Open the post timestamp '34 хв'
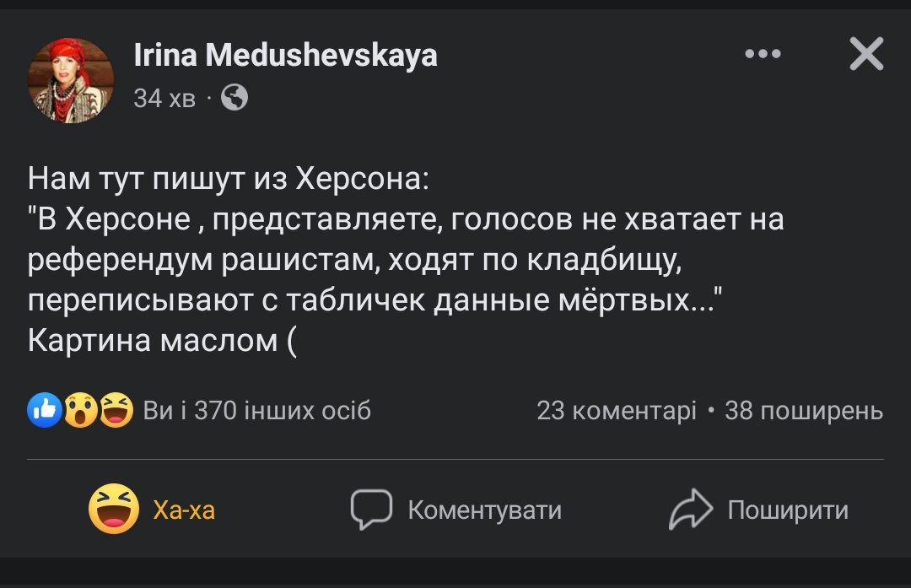 tap(164, 99)
